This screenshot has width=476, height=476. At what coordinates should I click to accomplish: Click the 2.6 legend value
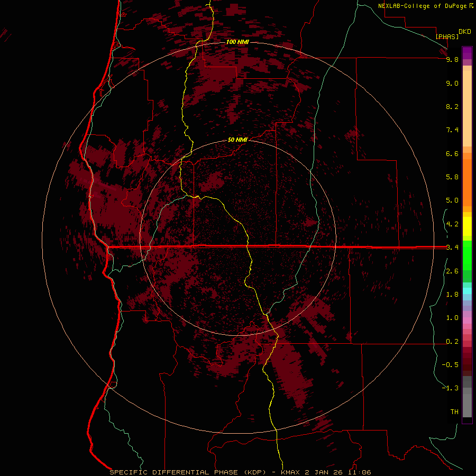pos(452,271)
